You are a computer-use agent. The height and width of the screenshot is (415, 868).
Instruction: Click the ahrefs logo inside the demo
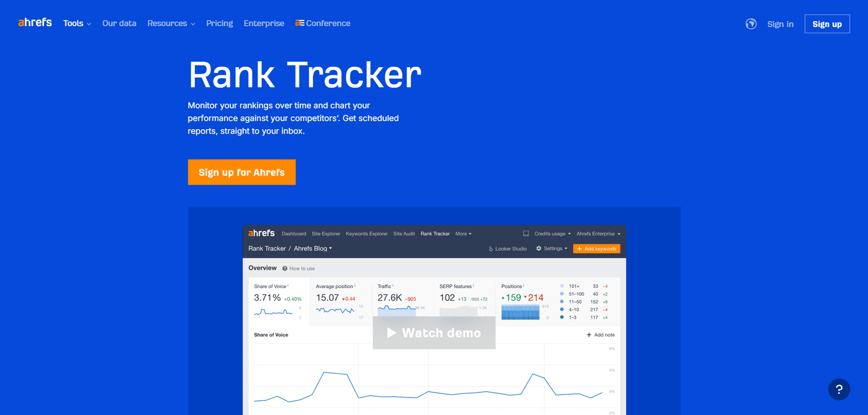pyautogui.click(x=261, y=233)
